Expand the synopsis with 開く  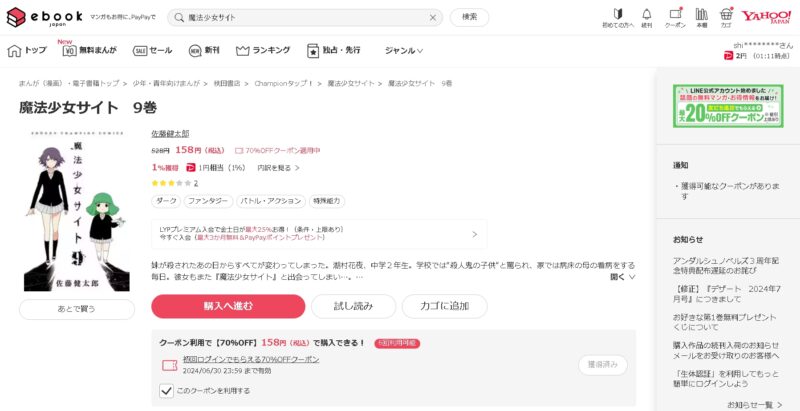(x=621, y=277)
